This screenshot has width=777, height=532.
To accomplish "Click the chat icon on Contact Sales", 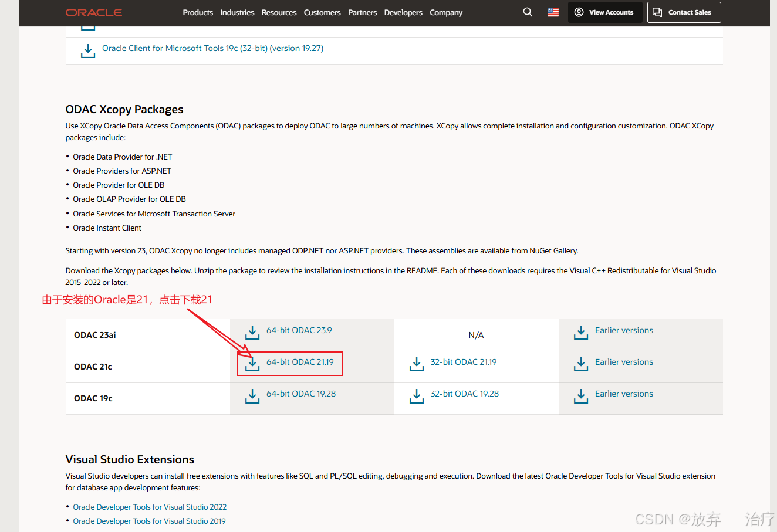I will (x=657, y=12).
